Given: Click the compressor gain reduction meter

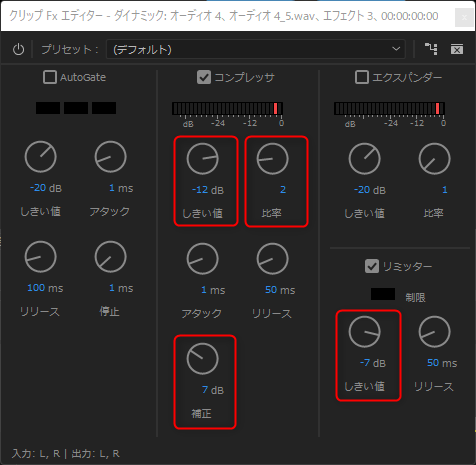Looking at the screenshot, I should click(x=228, y=109).
